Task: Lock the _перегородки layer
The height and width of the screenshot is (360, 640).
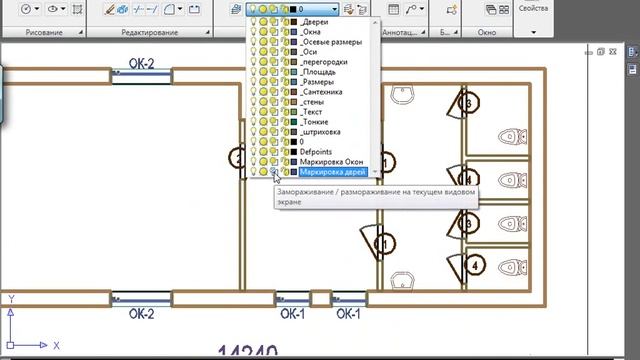Action: coord(285,62)
